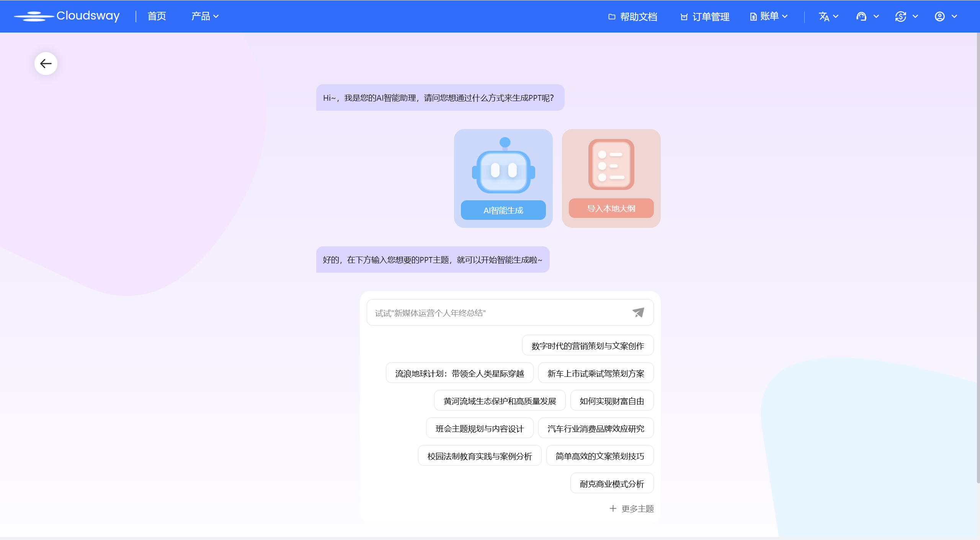Open 帮助文档 help documentation

point(632,17)
